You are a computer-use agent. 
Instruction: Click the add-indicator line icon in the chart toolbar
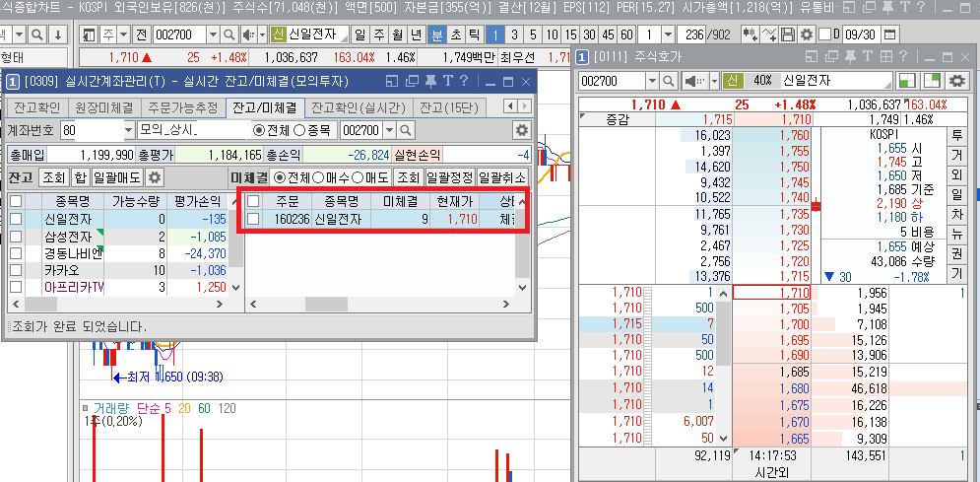pyautogui.click(x=770, y=34)
